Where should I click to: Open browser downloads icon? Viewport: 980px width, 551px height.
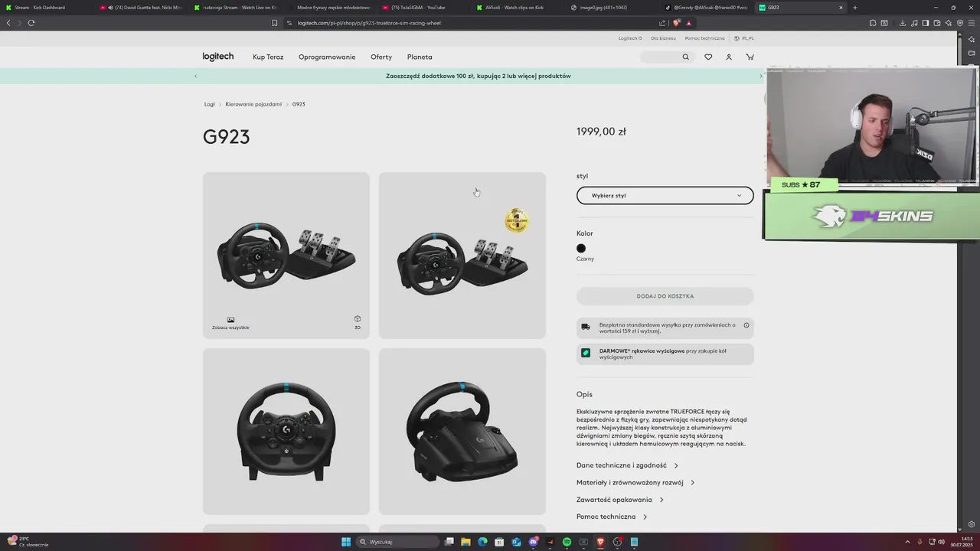903,23
